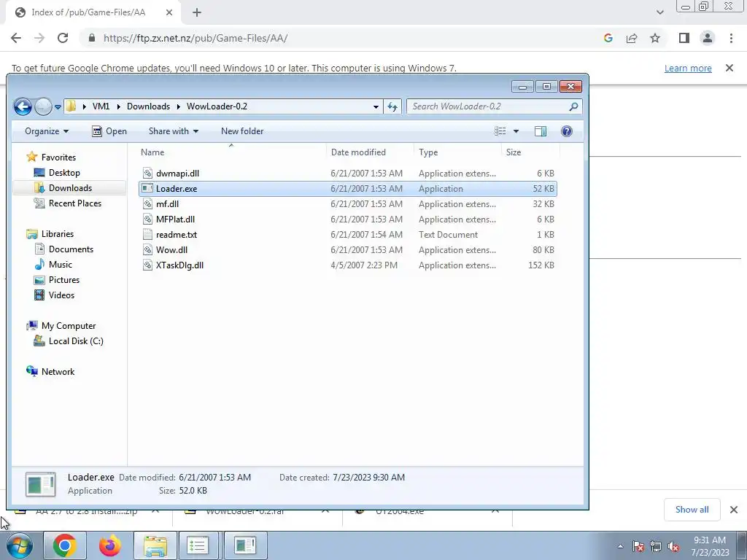Select XTaskDlg.dll file
The height and width of the screenshot is (560, 747).
[348, 265]
